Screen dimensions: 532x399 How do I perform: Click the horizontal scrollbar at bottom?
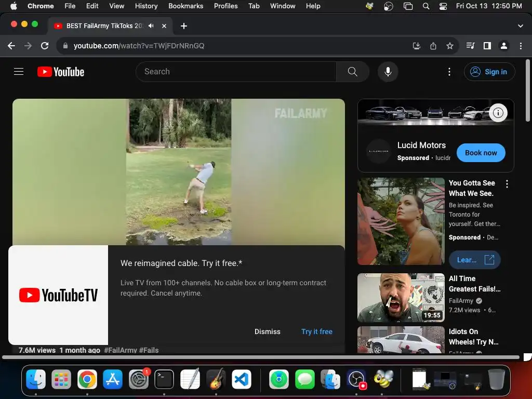coord(261,357)
